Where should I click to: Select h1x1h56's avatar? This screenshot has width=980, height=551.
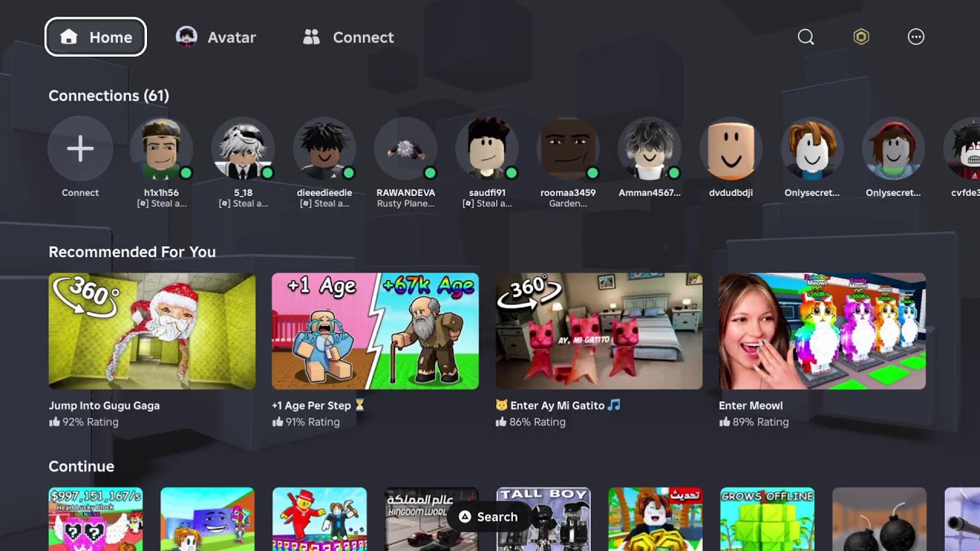(162, 148)
